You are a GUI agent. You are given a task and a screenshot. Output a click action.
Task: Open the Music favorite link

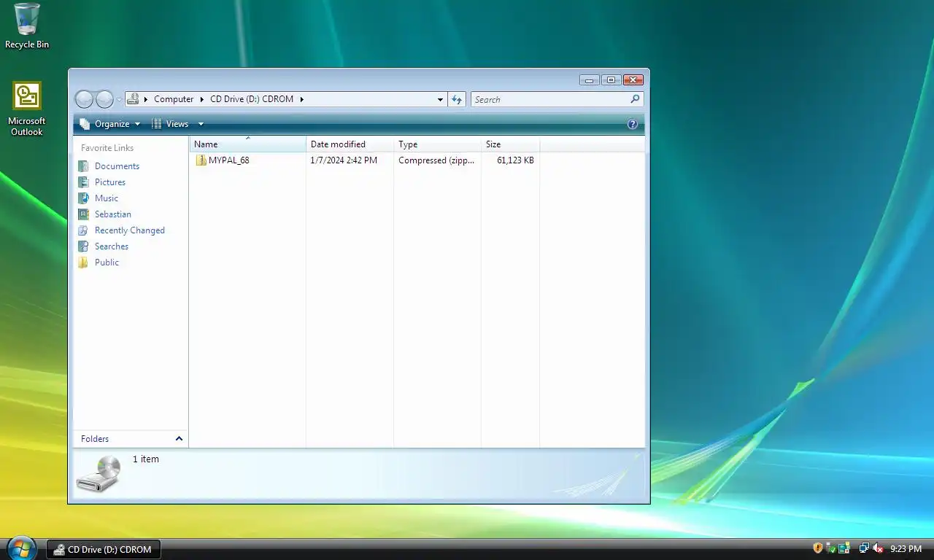(x=107, y=198)
